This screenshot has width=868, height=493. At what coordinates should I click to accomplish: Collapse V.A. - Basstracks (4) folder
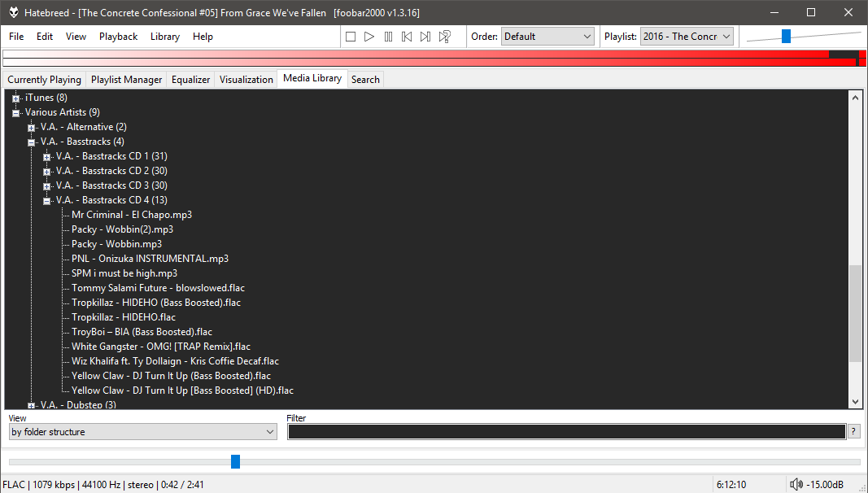(x=32, y=142)
